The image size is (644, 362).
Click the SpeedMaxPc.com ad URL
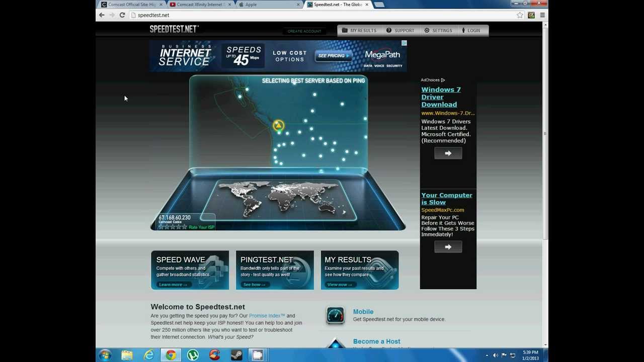pos(443,210)
